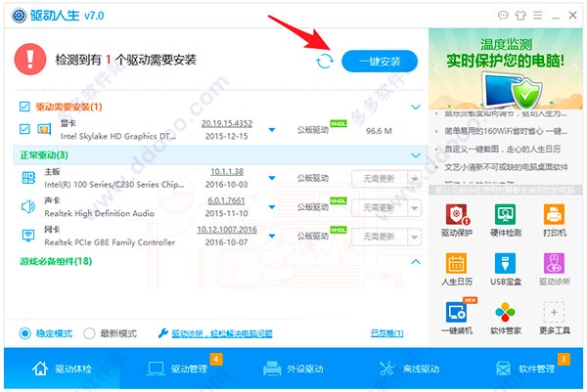The image size is (587, 392).
Task: Switch to 软件管理 tab
Action: (524, 369)
